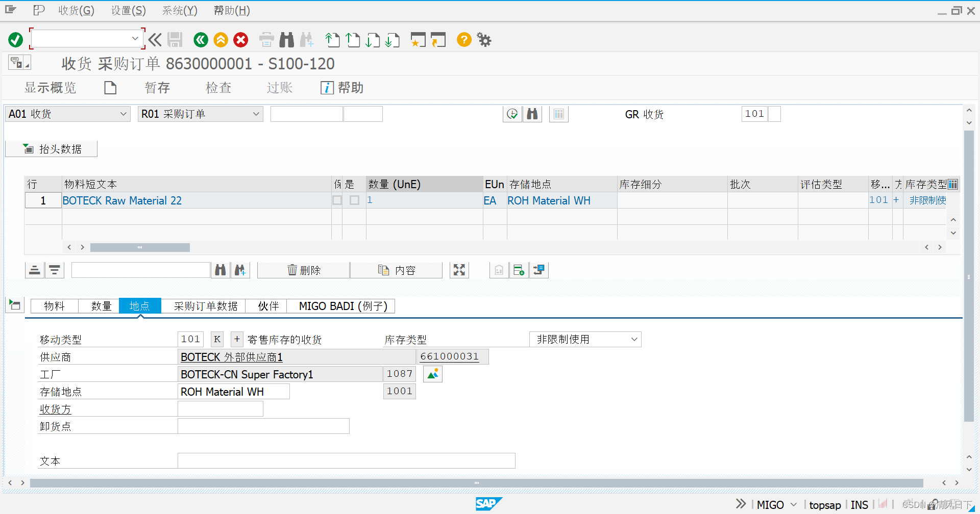The image size is (980, 514).
Task: Click the red Cancel X icon
Action: pyautogui.click(x=241, y=40)
